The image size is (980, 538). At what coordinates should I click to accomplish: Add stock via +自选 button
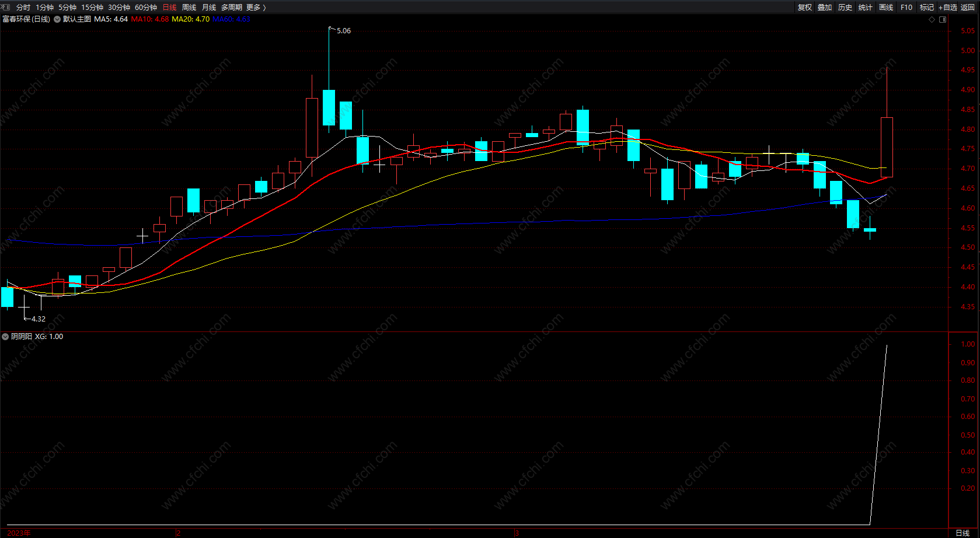[948, 8]
